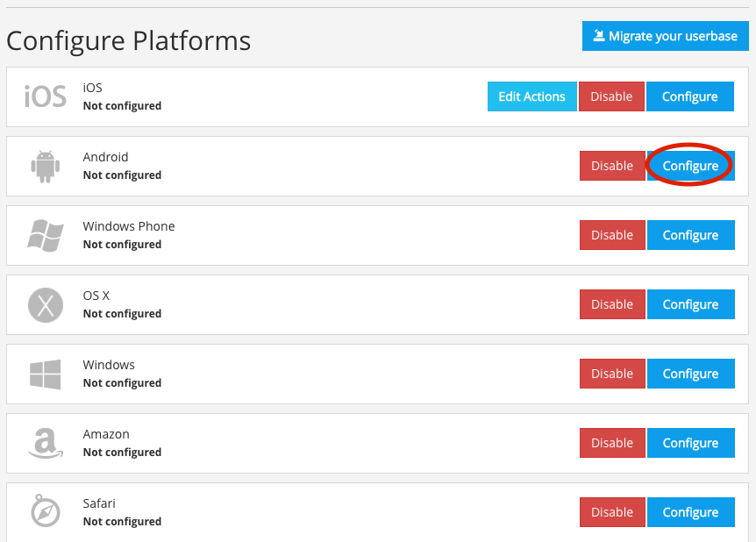Click the Windows Phone platform name

tap(129, 226)
